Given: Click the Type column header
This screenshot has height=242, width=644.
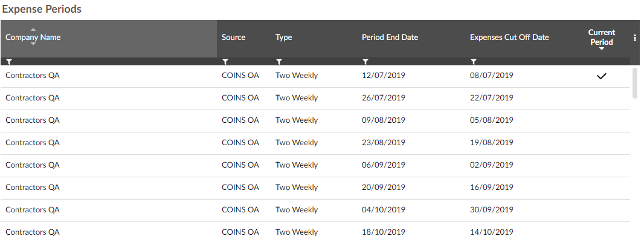Looking at the screenshot, I should [x=283, y=38].
